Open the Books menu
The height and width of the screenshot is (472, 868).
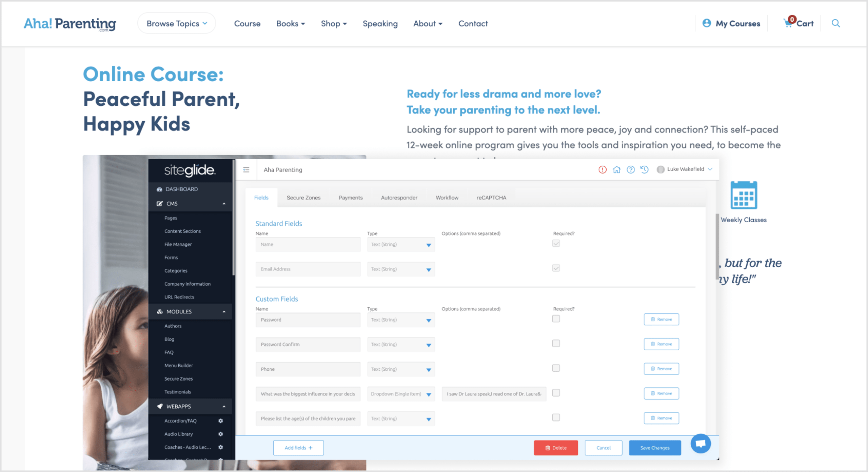pos(291,24)
